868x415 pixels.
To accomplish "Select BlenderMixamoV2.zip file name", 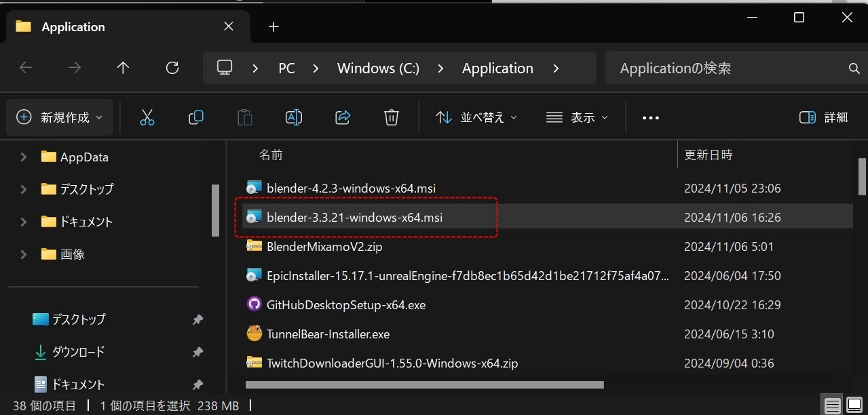I will pyautogui.click(x=324, y=247).
